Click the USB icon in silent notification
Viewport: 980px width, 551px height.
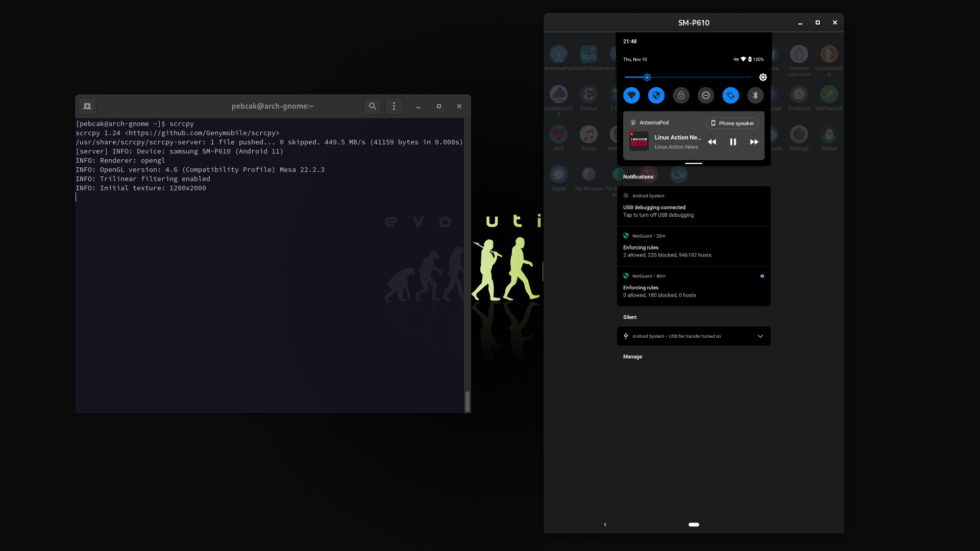pos(626,336)
